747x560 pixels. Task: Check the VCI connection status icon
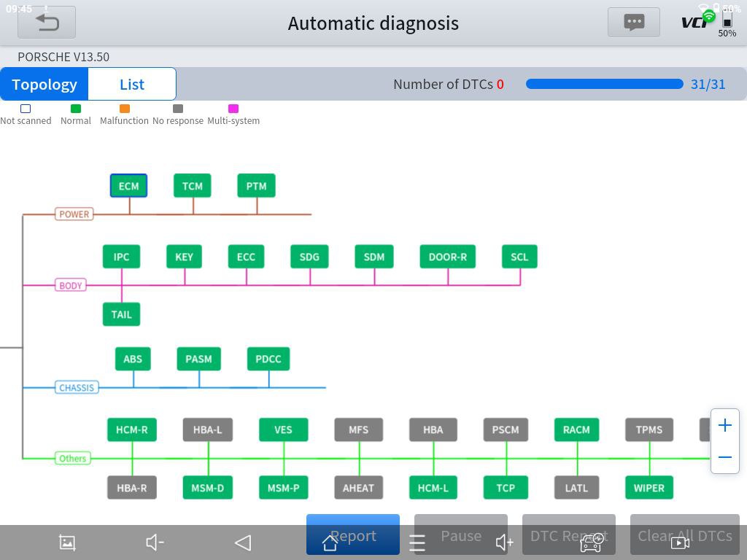[x=696, y=22]
